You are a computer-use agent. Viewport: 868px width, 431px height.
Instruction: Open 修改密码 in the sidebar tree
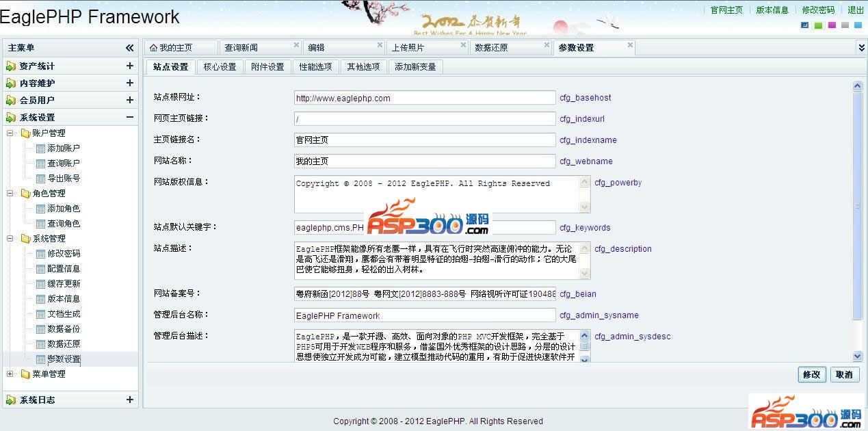64,253
